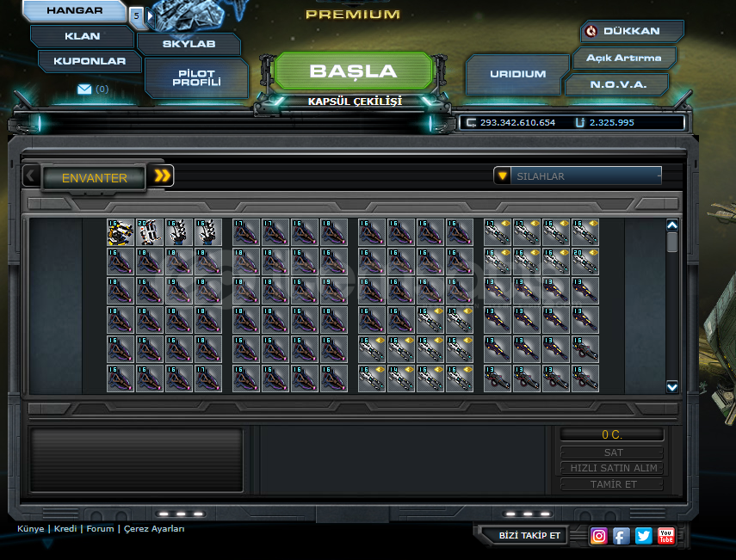Click the power icon on DÜKKAN

[591, 31]
